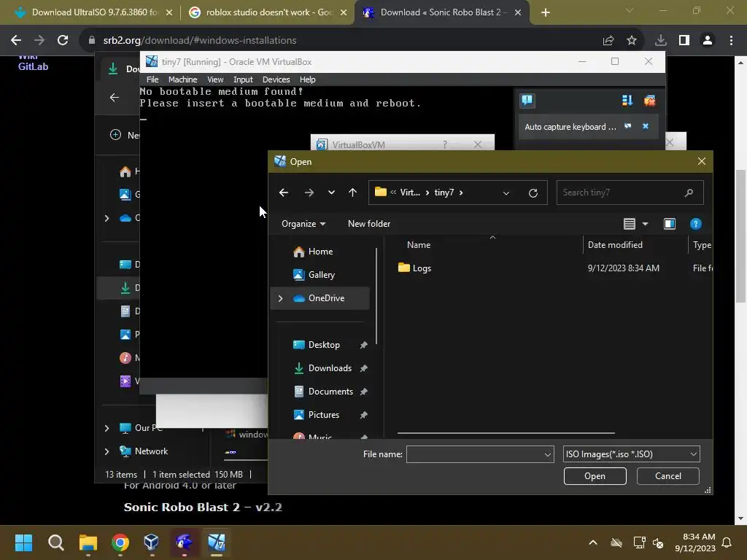Click the clear all notifications icon
The height and width of the screenshot is (560, 747).
coord(649,101)
